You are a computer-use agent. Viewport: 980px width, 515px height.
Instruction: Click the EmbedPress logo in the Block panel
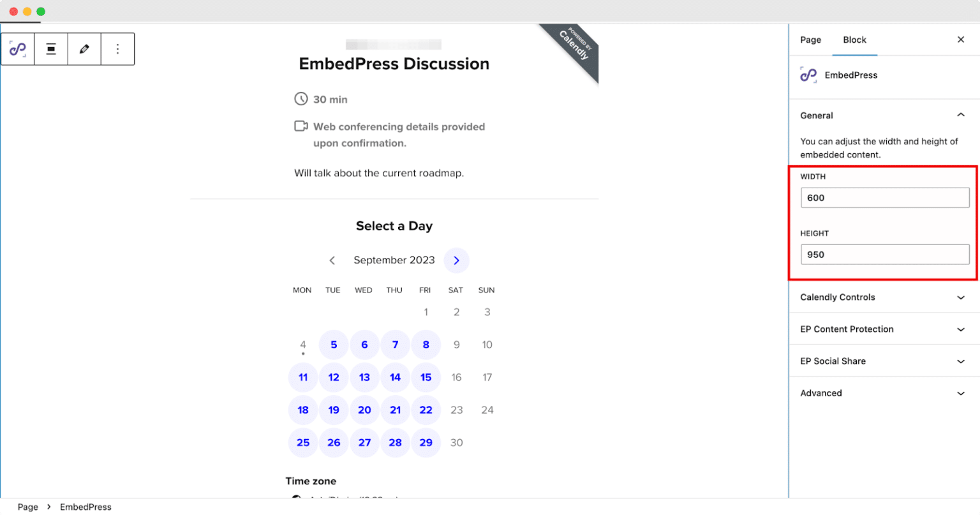click(808, 75)
